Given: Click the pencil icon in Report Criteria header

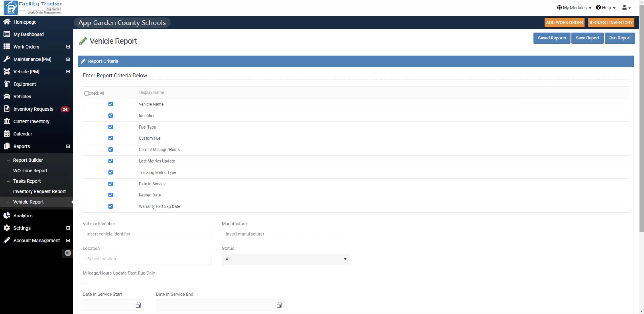Looking at the screenshot, I should 83,61.
